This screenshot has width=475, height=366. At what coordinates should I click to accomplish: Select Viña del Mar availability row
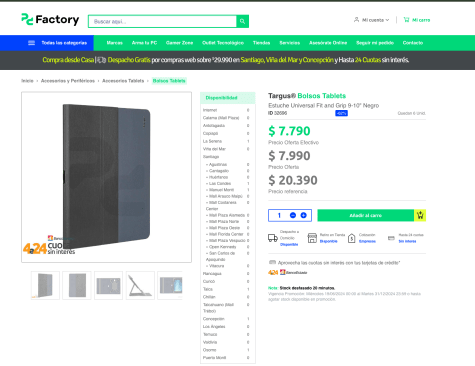[226, 149]
